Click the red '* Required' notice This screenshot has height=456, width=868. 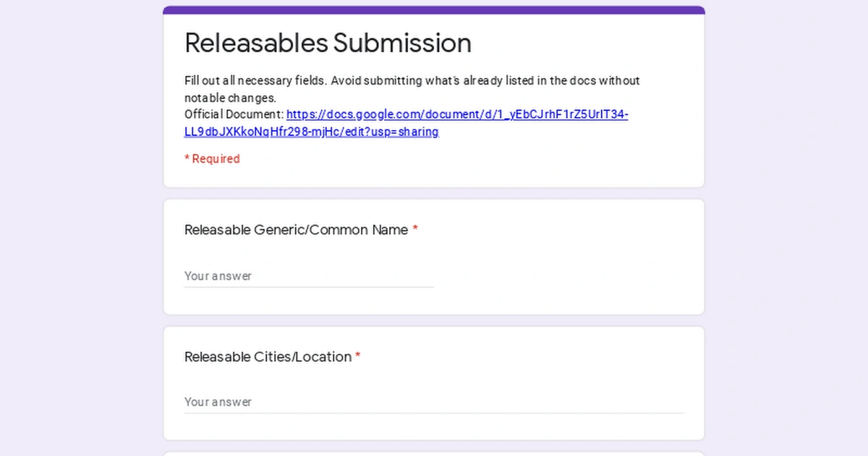point(212,159)
